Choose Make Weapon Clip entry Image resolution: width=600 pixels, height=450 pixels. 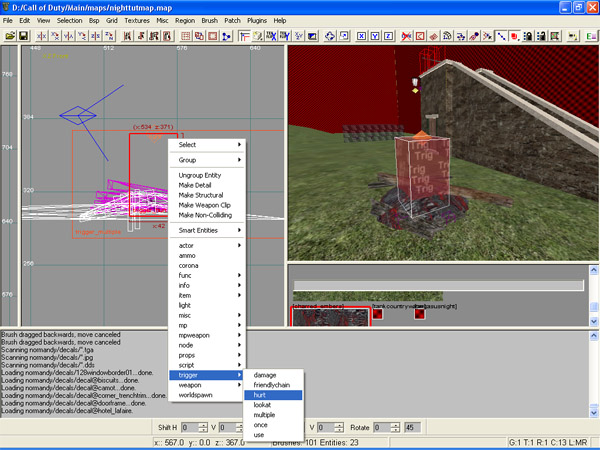(x=207, y=205)
